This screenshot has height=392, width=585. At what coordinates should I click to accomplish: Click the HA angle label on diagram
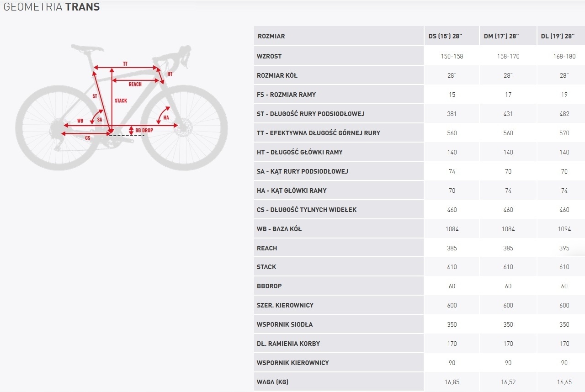click(x=166, y=117)
